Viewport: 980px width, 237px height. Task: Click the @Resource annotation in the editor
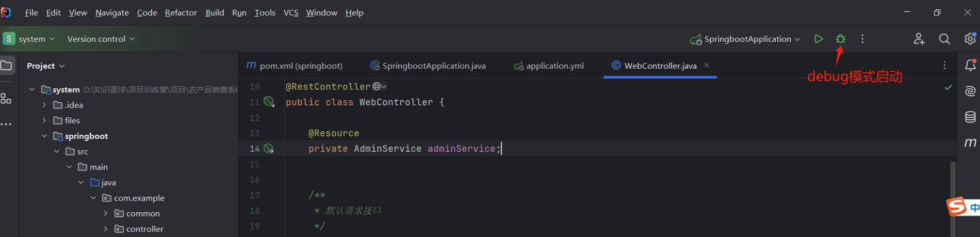click(334, 133)
